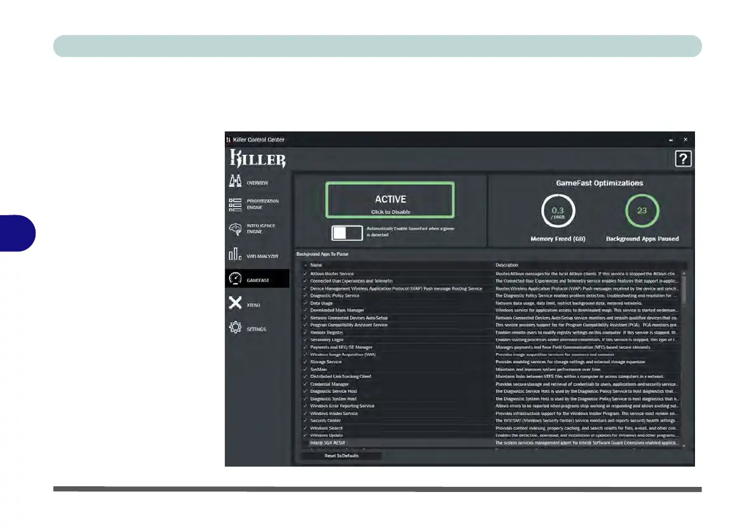Viewport: 756px width, 532px height.
Task: Uncheck Windows Search checkbox
Action: pyautogui.click(x=305, y=428)
